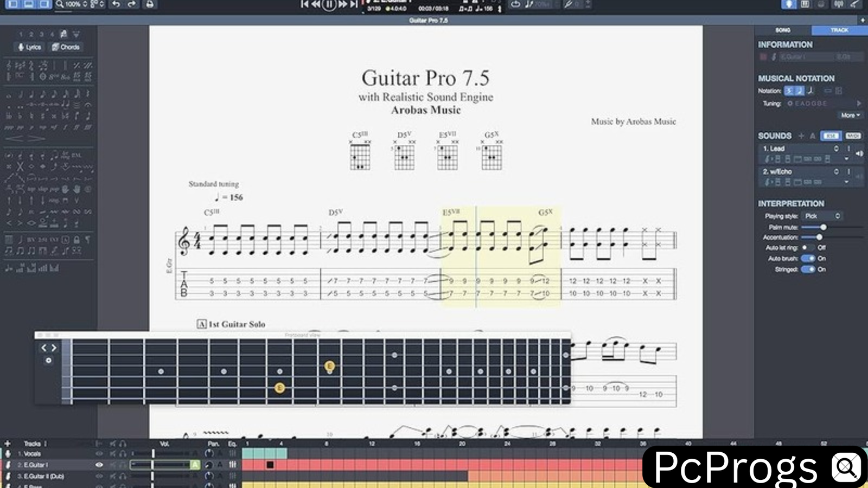Screen dimensions: 868x488
Task: Solo the 1. Vocals track headphones
Action: (123, 454)
